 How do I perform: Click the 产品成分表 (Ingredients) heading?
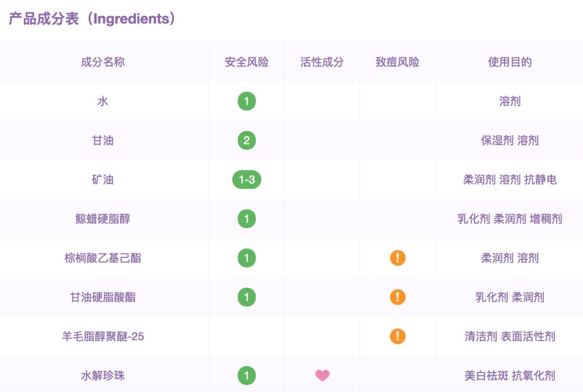(92, 19)
